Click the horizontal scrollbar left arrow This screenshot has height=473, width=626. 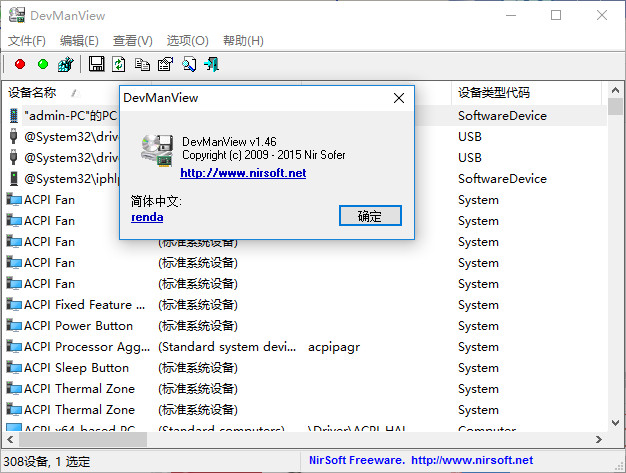click(10, 439)
